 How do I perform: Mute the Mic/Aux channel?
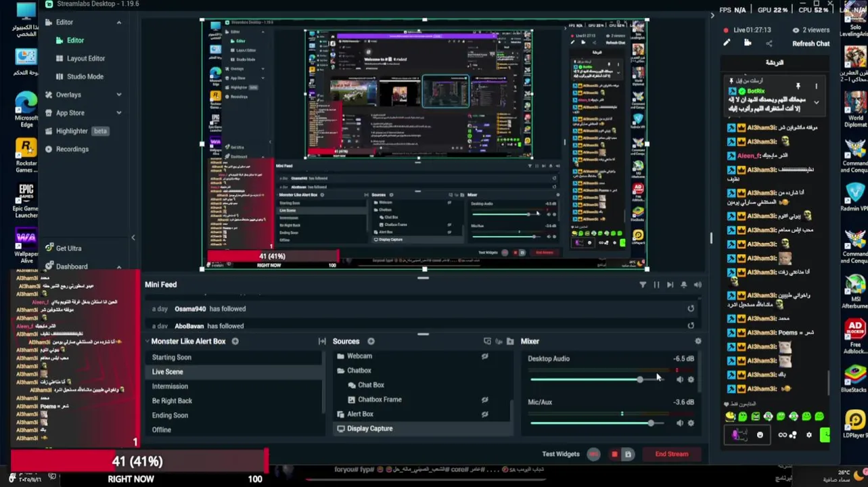pyautogui.click(x=679, y=423)
